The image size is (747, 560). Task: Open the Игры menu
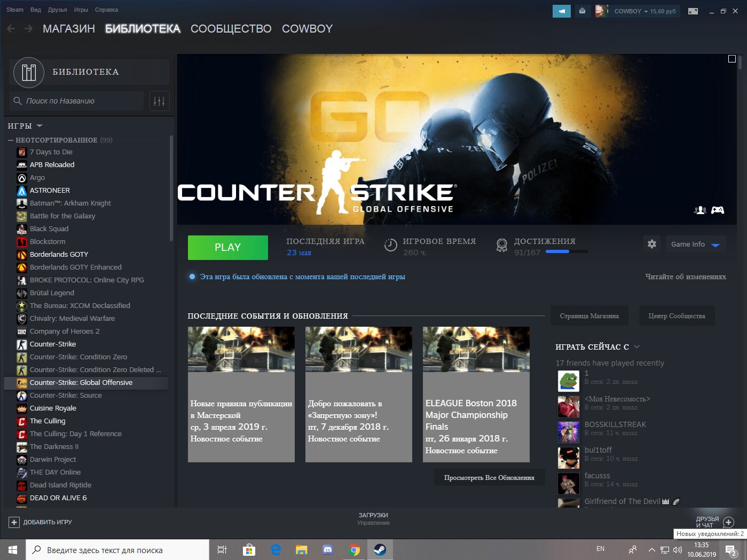[x=81, y=10]
